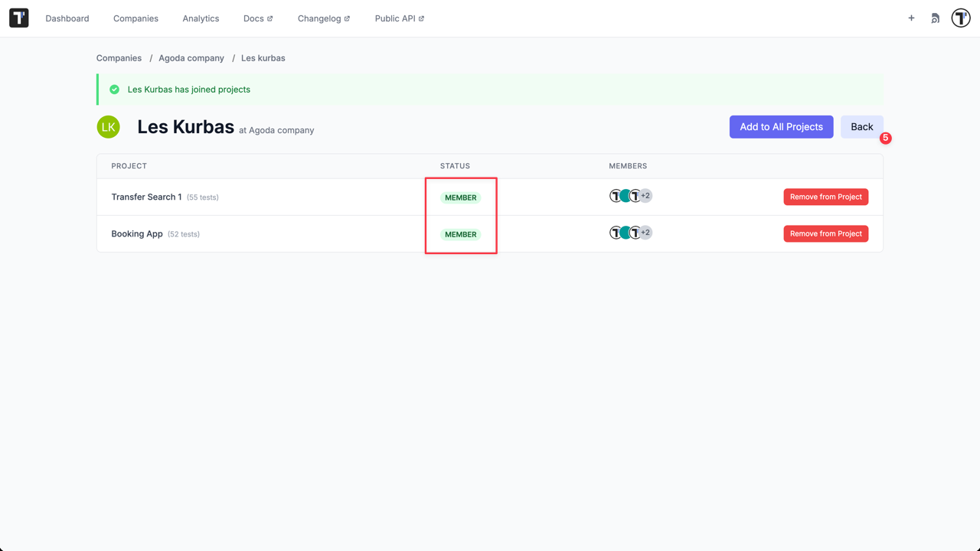
Task: Click the Testomat logo in navbar
Action: [x=18, y=18]
